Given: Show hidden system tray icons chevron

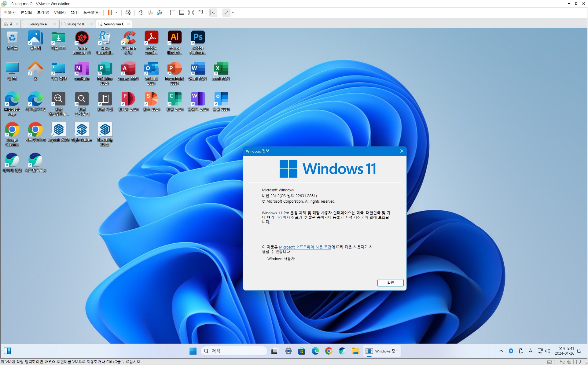Looking at the screenshot, I should (x=501, y=351).
